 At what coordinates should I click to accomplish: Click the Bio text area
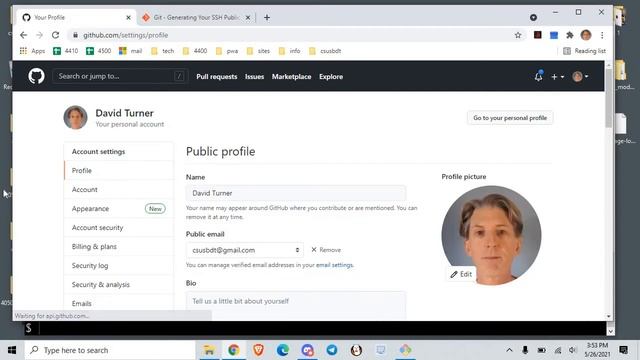(x=296, y=305)
